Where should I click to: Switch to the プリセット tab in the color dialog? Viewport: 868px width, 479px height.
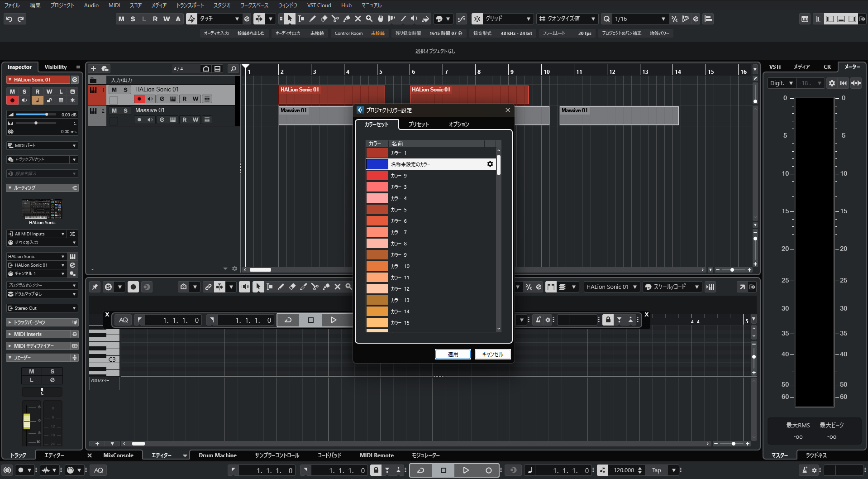[419, 124]
